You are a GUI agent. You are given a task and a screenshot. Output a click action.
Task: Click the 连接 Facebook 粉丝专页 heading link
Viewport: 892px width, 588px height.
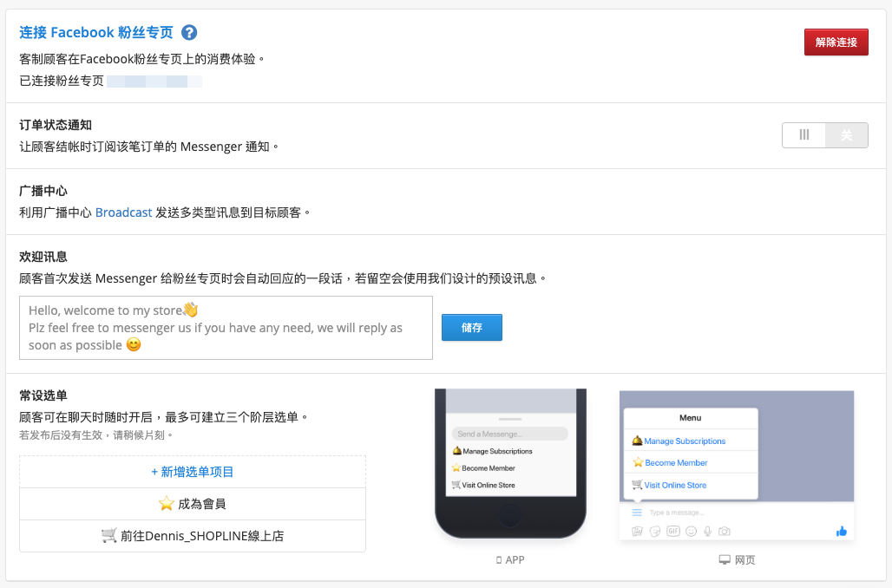pyautogui.click(x=96, y=32)
